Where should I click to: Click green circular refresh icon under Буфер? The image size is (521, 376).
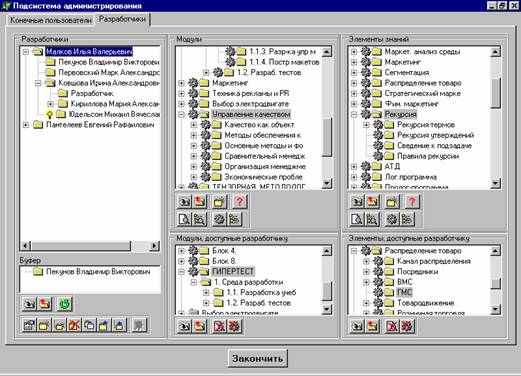(x=65, y=304)
